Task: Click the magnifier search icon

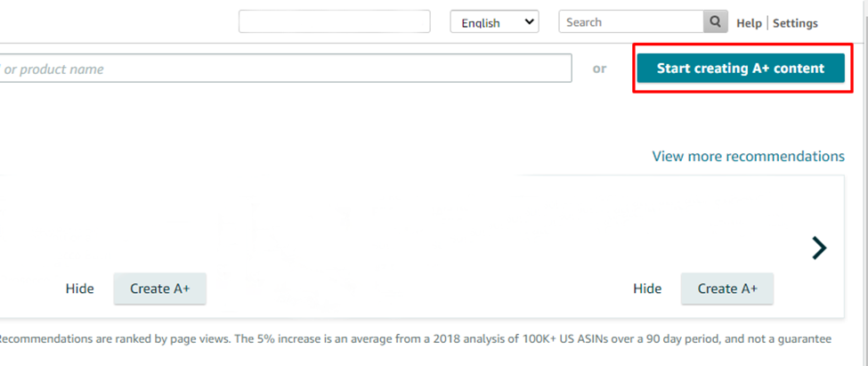Action: pos(715,21)
